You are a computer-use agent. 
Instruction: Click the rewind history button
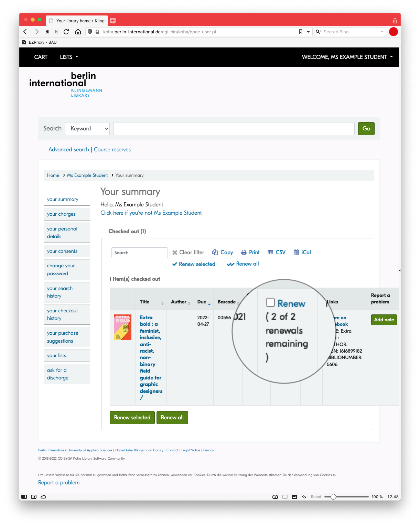[x=47, y=32]
